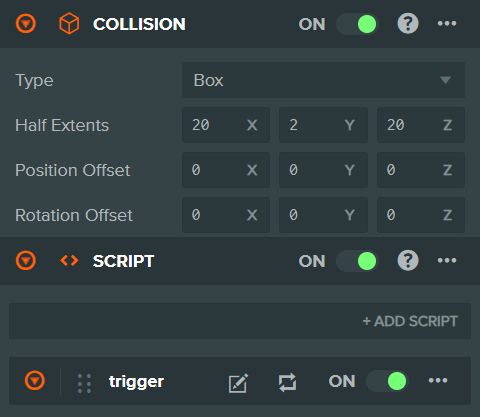Collapse the Collision component section
Image resolution: width=480 pixels, height=417 pixels.
[26, 24]
